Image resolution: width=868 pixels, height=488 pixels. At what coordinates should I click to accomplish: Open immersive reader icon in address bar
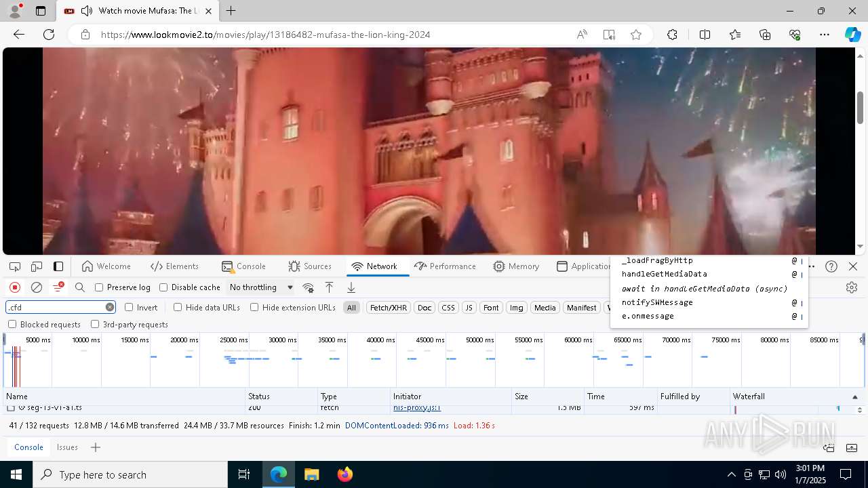pyautogui.click(x=609, y=35)
